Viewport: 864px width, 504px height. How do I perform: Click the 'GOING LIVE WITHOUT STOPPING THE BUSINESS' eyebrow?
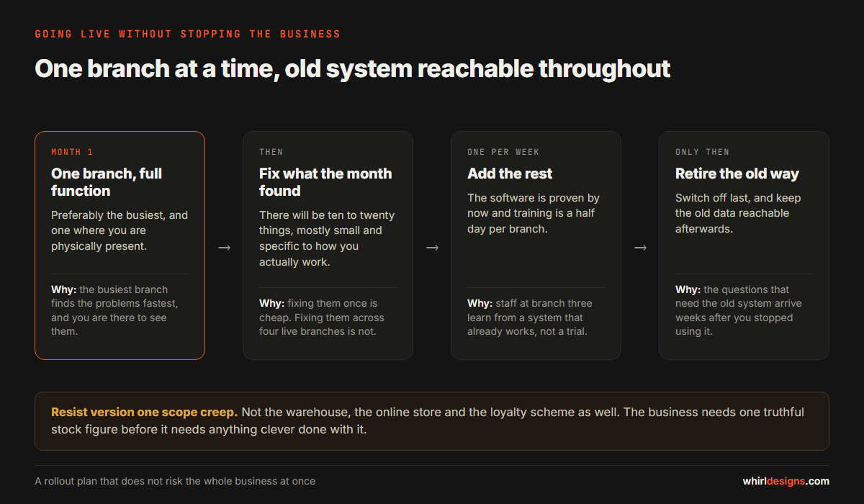(187, 34)
